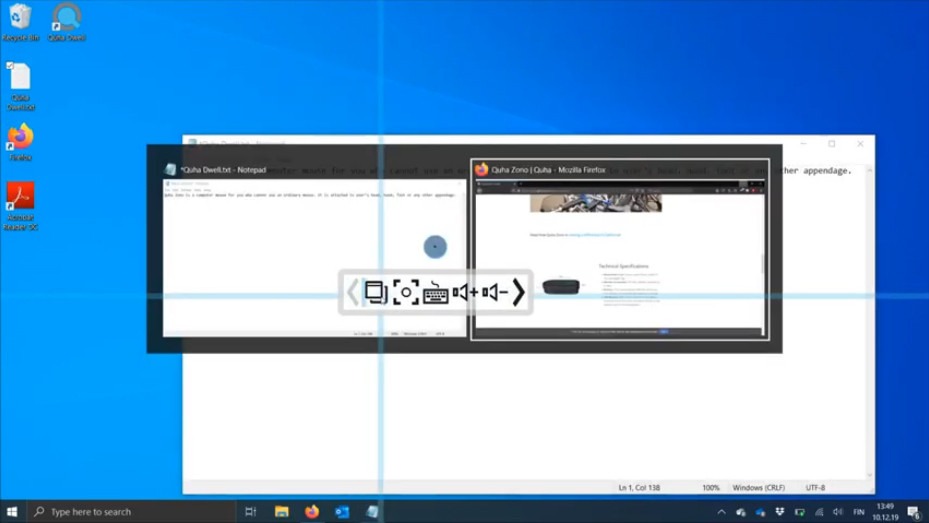Click the grey OneDrive cloud tray icon
The width and height of the screenshot is (929, 523).
point(741,512)
